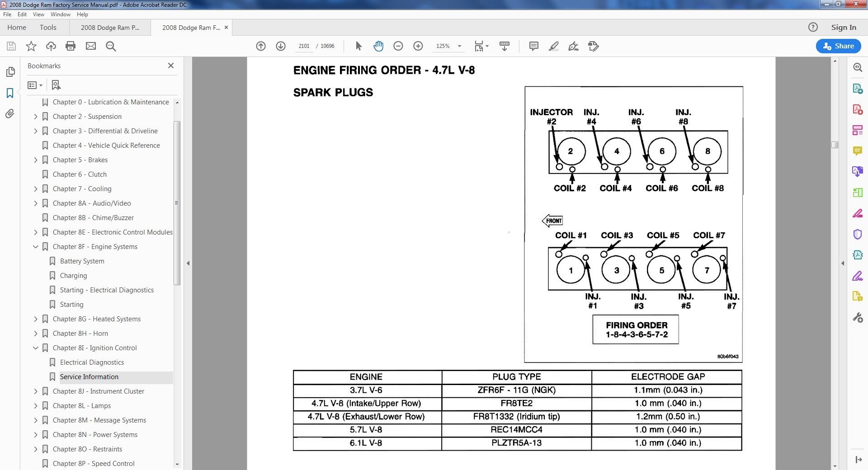Add file to starred bookmark icon
This screenshot has width=868, height=470.
pyautogui.click(x=31, y=46)
